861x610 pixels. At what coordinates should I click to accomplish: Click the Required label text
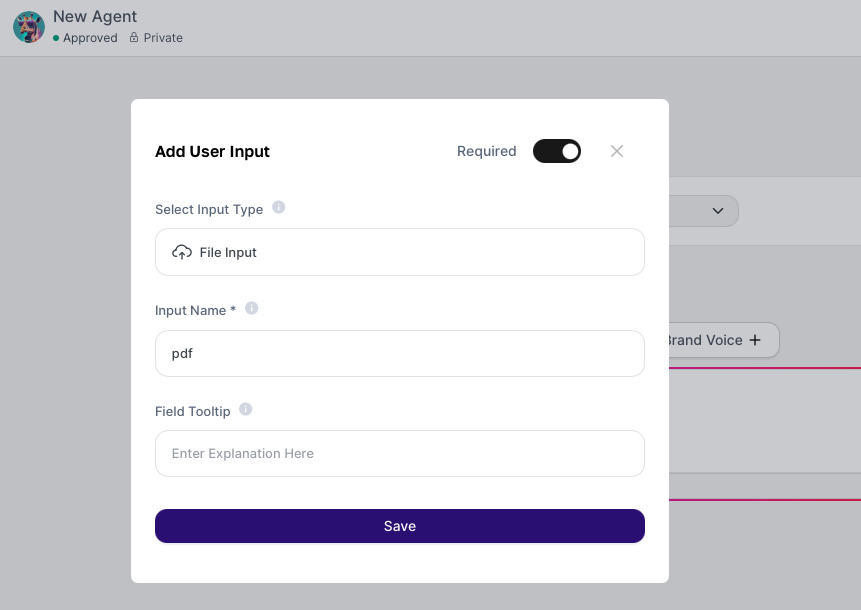[x=487, y=151]
